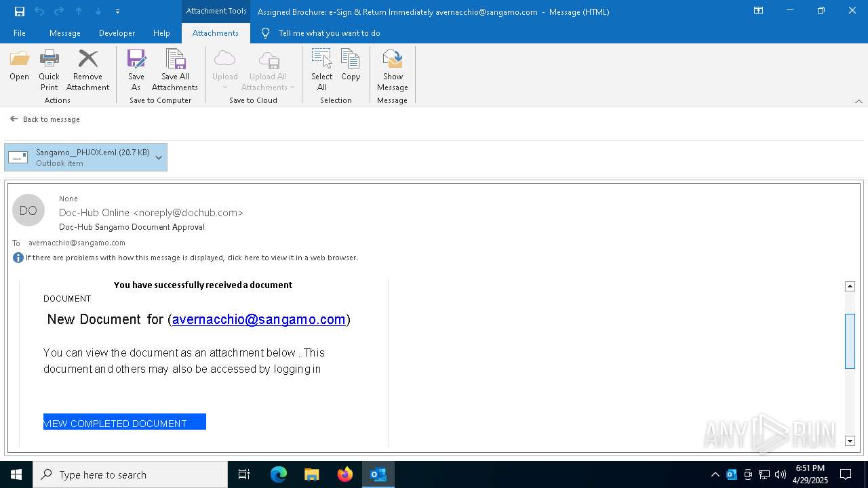Switch to the Message tab
Screen dimensions: 868x488
[x=65, y=33]
